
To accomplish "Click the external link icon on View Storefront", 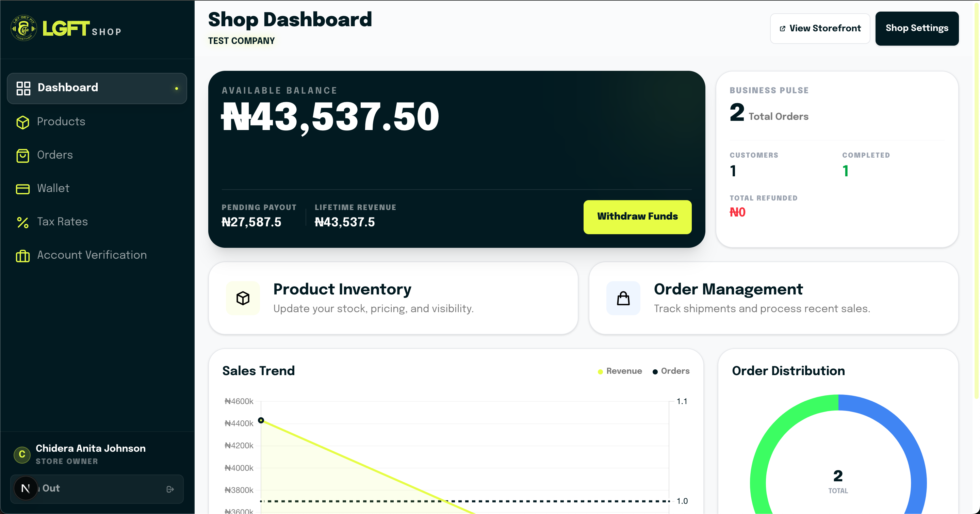I will 783,29.
